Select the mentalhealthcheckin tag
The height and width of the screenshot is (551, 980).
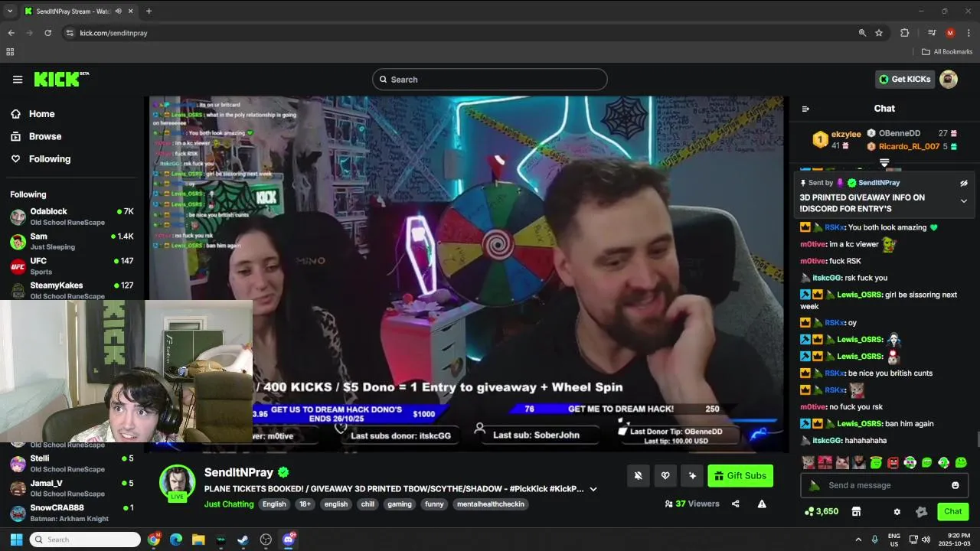click(489, 504)
